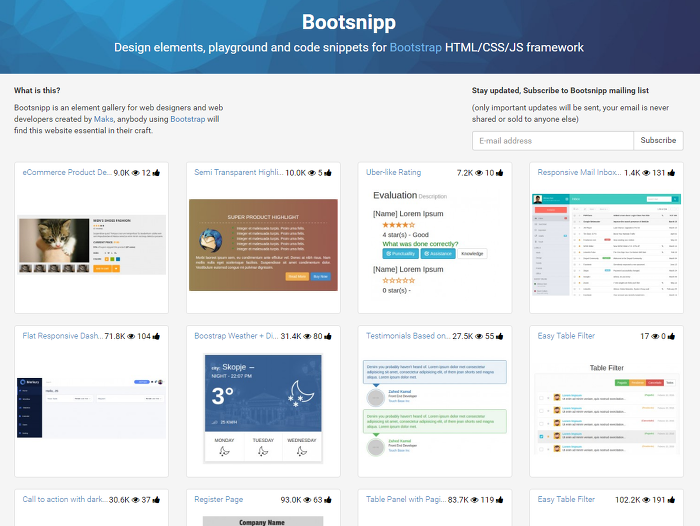Image resolution: width=700 pixels, height=526 pixels.
Task: Open the Responsive Mail Inbox snippet title
Action: point(579,172)
